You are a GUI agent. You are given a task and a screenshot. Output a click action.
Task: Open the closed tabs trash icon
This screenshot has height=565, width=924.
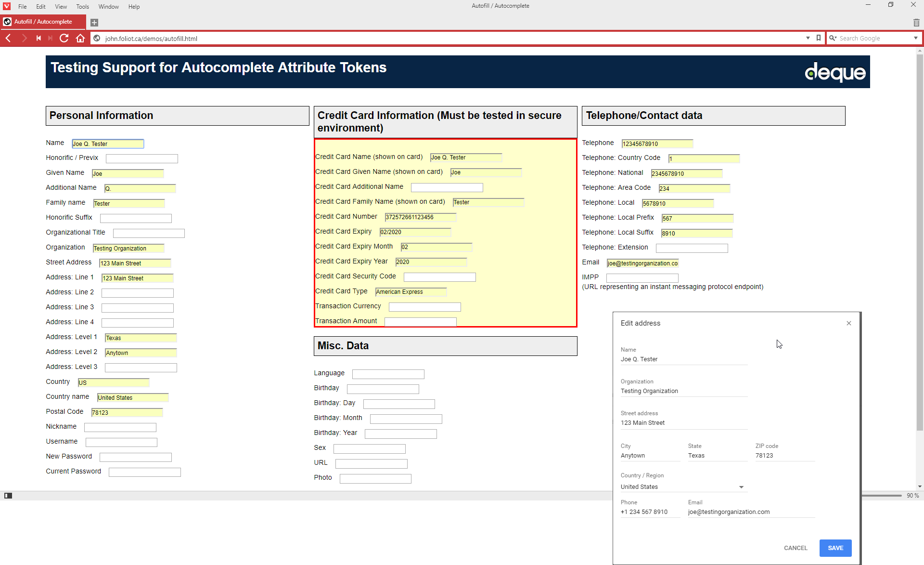pos(916,22)
